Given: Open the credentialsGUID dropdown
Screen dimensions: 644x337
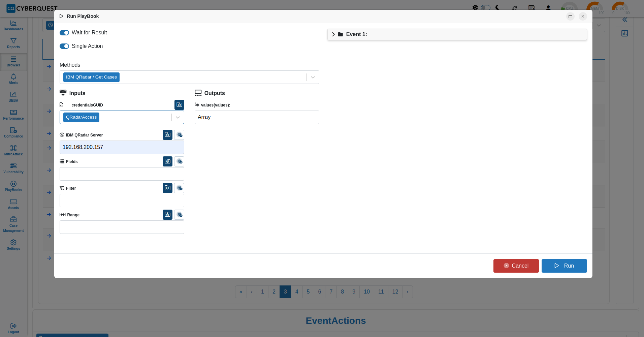Looking at the screenshot, I should 178,117.
